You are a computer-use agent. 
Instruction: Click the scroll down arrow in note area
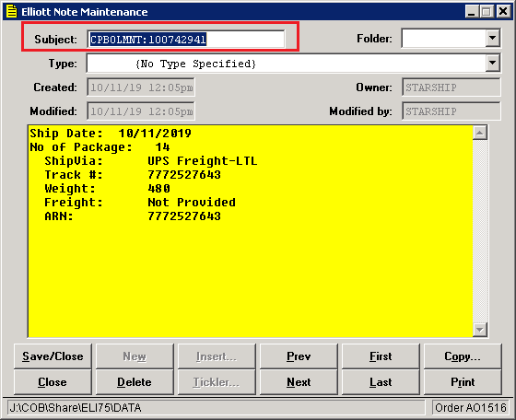coord(480,330)
